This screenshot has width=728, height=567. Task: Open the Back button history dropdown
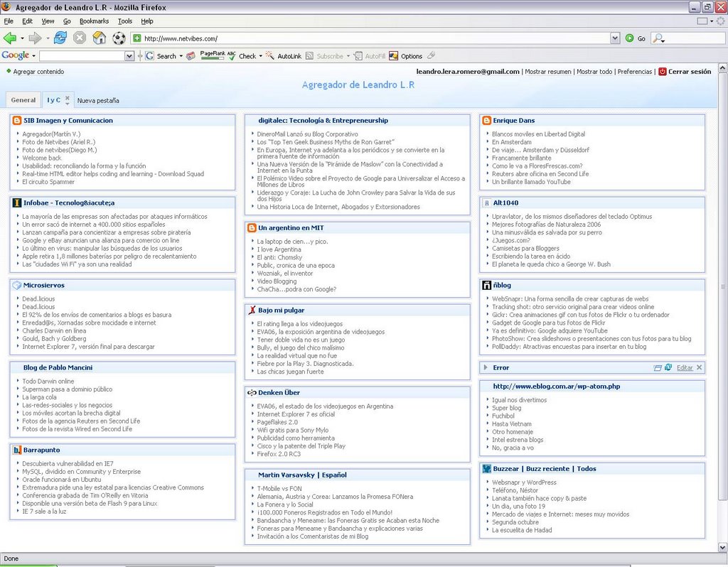click(22, 38)
